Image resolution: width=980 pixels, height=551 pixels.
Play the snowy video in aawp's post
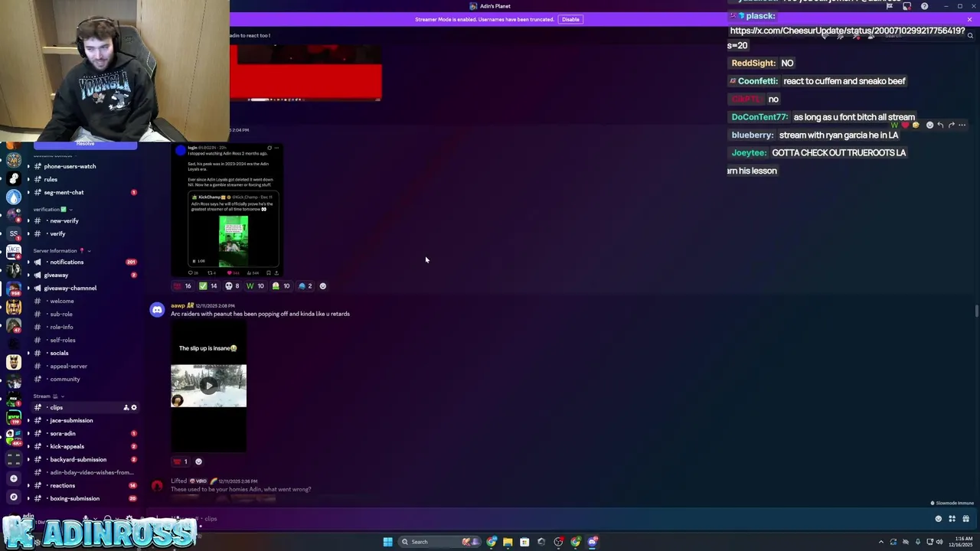[208, 386]
